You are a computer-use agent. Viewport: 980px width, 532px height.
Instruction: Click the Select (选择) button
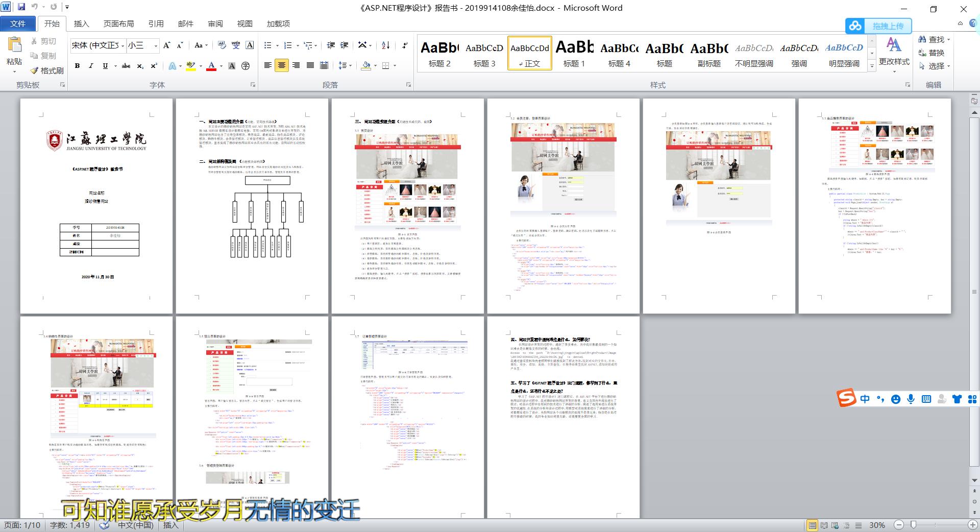tap(934, 66)
